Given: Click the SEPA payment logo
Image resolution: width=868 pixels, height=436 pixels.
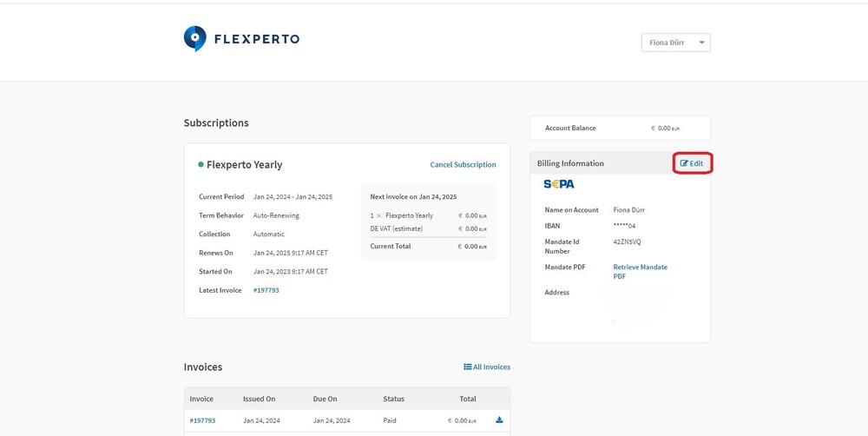Looking at the screenshot, I should tap(559, 184).
